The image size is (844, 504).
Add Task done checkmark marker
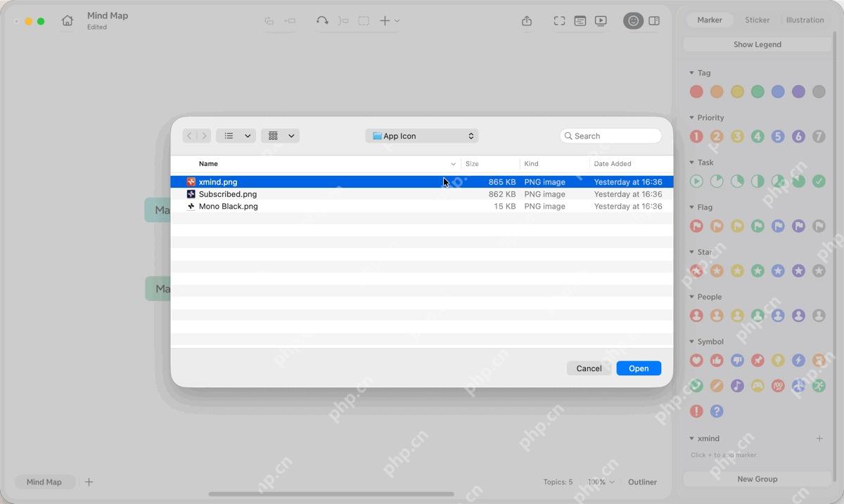(819, 181)
